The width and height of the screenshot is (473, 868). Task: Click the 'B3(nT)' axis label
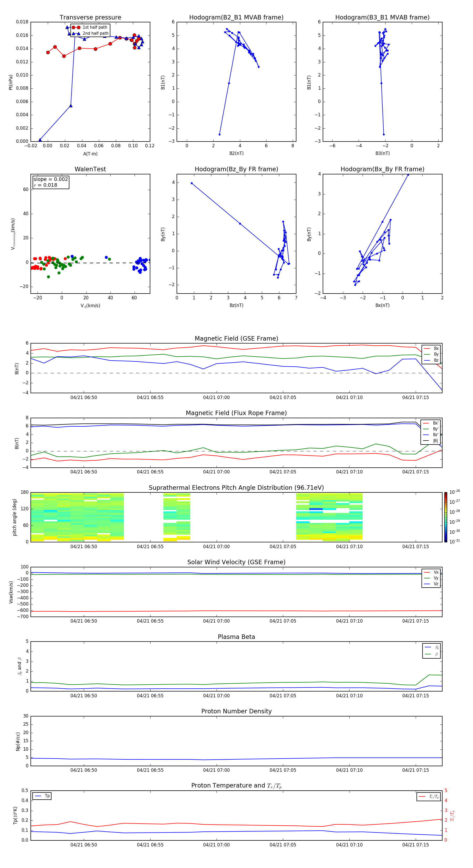pyautogui.click(x=382, y=153)
